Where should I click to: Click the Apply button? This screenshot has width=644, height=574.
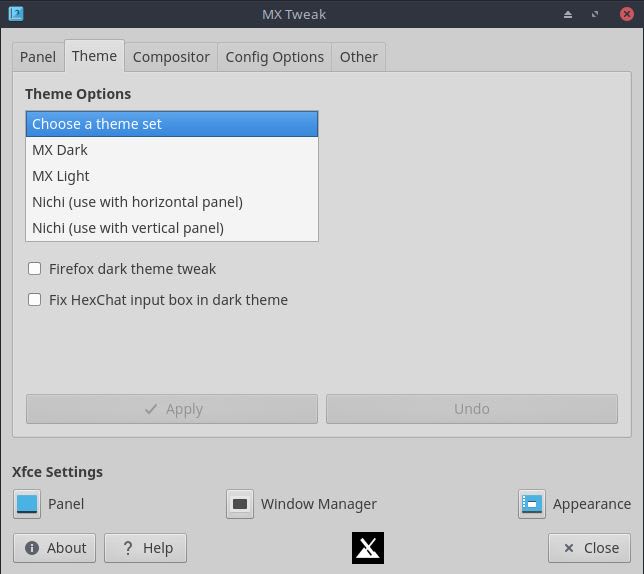point(172,409)
